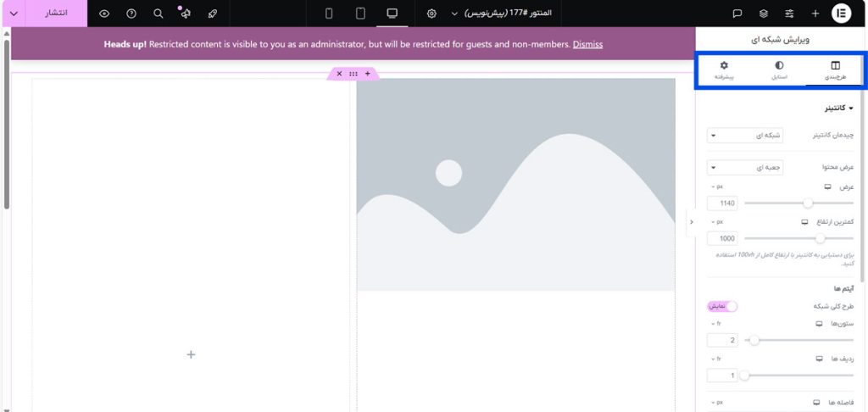Screen dimensions: 868x412
Task: Open the page settings gear icon
Action: [431, 14]
